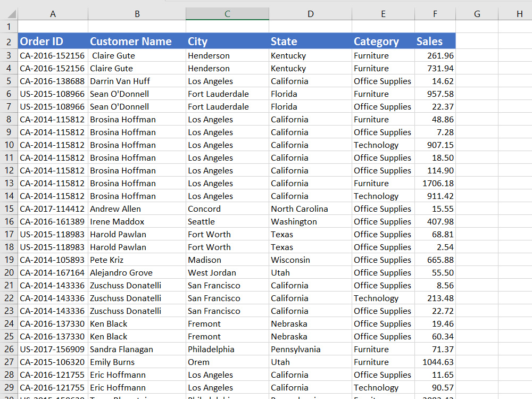Select North Carolina state cell
Screen dimensions: 532x399
(x=311, y=209)
